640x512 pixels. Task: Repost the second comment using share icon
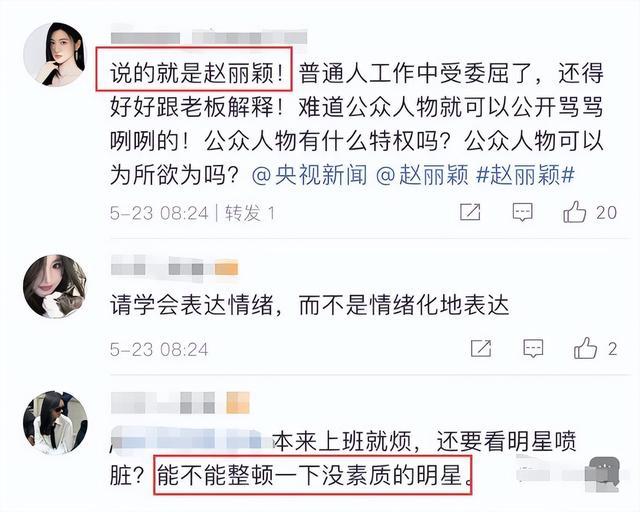click(x=481, y=348)
